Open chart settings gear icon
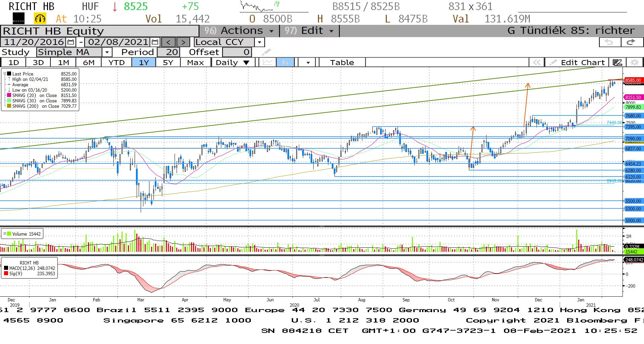The image size is (644, 344). pos(634,62)
